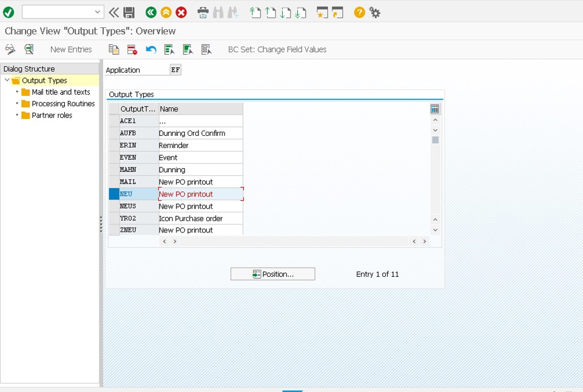Screen dimensions: 583x392
Task: Click the Deselect All icon
Action: point(206,50)
